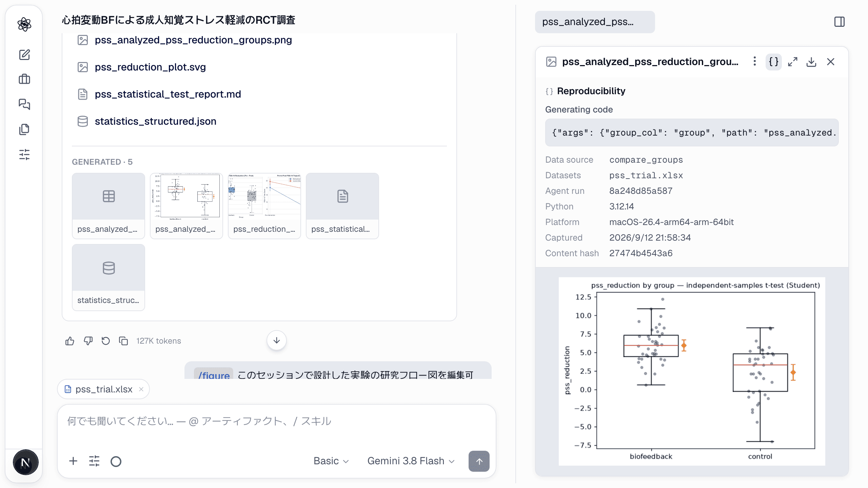The width and height of the screenshot is (868, 488).
Task: Regenerate the response with the retry icon
Action: pyautogui.click(x=106, y=341)
